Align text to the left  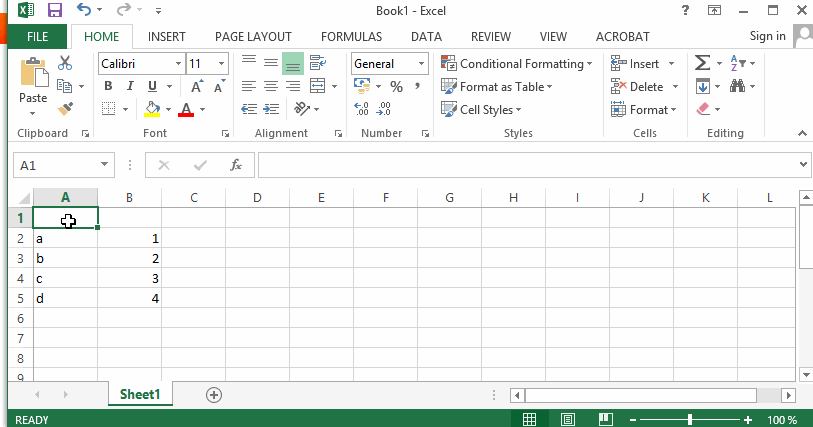coord(249,86)
